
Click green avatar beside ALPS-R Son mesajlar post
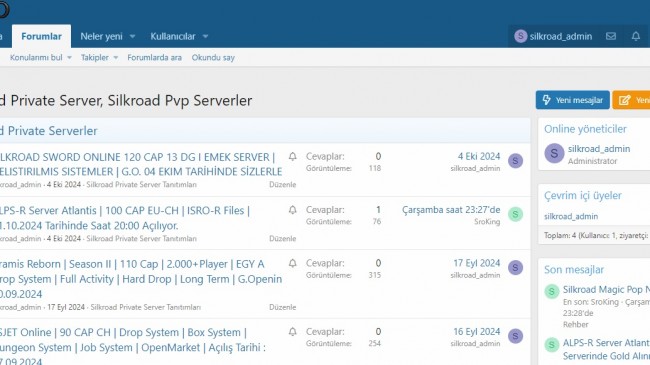(552, 345)
